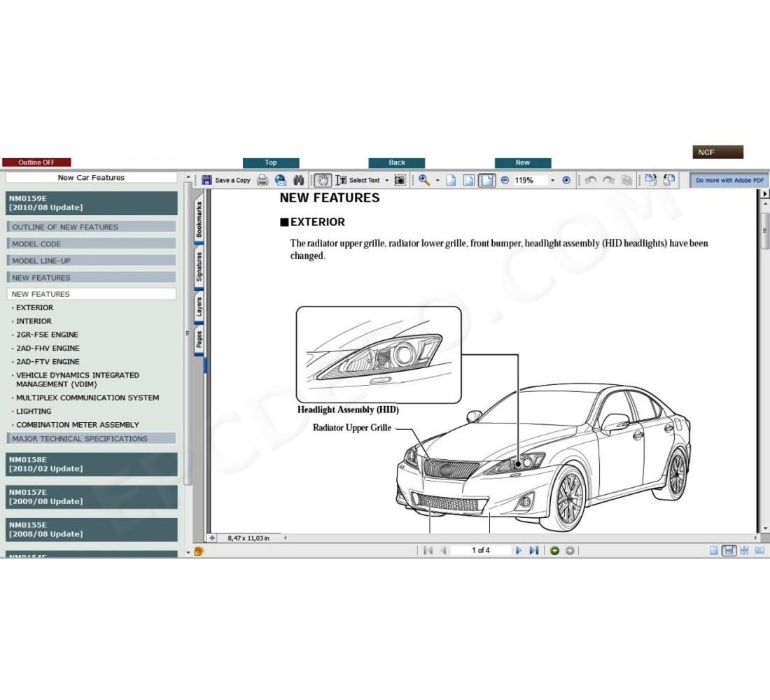Click the zoom out minus button
Image resolution: width=770 pixels, height=700 pixels.
(505, 181)
